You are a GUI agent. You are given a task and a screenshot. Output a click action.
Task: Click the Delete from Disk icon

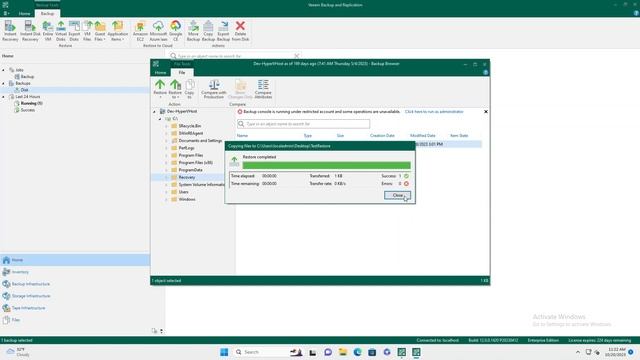240,31
